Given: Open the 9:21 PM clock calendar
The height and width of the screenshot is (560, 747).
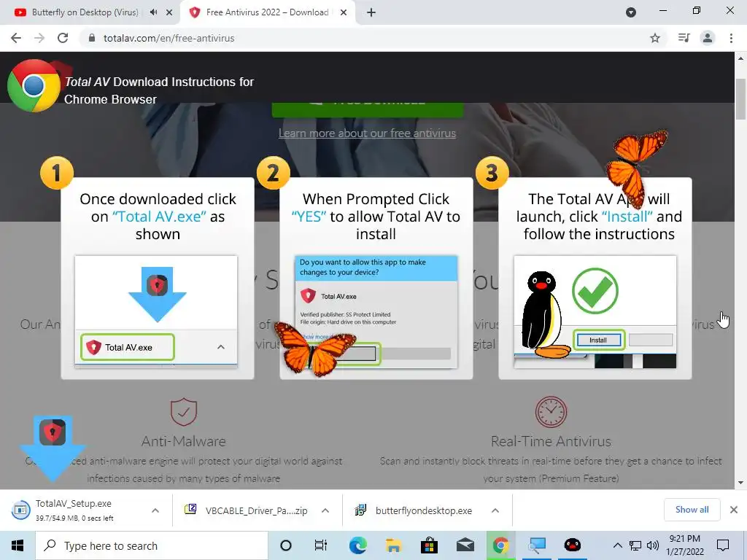Looking at the screenshot, I should (685, 545).
